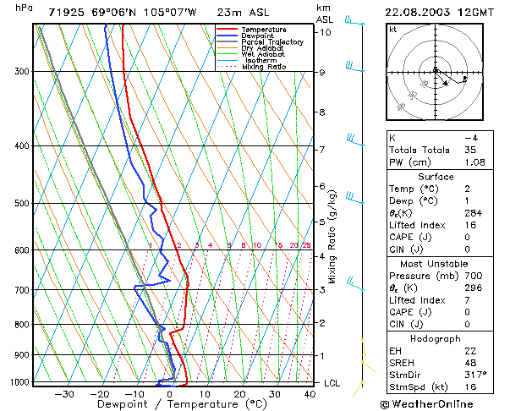The width and height of the screenshot is (532, 411).
Task: Click the '500' hPa pressure label
Action: (22, 204)
